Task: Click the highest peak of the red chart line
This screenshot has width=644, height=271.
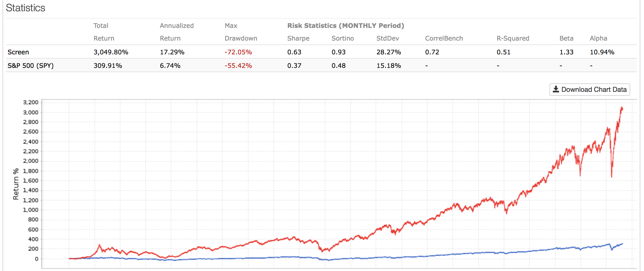Action: pyautogui.click(x=622, y=108)
